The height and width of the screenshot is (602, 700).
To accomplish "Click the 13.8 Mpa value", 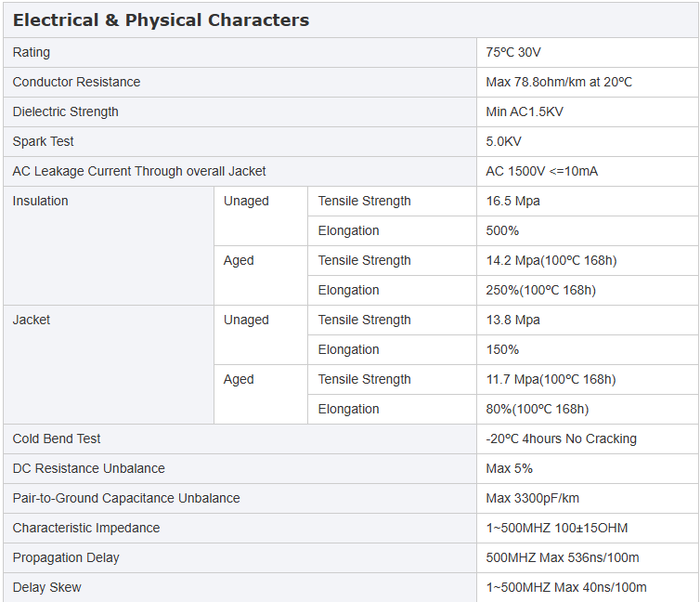I will click(x=513, y=320).
